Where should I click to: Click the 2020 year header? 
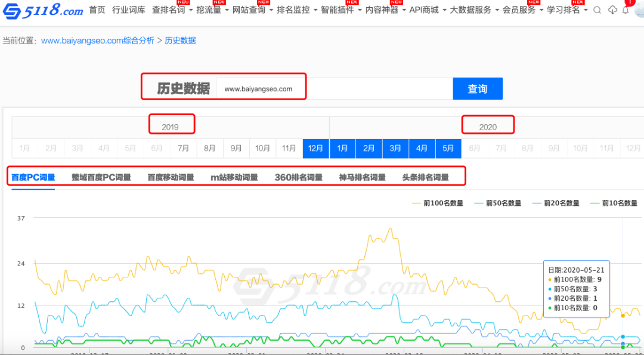tap(488, 127)
